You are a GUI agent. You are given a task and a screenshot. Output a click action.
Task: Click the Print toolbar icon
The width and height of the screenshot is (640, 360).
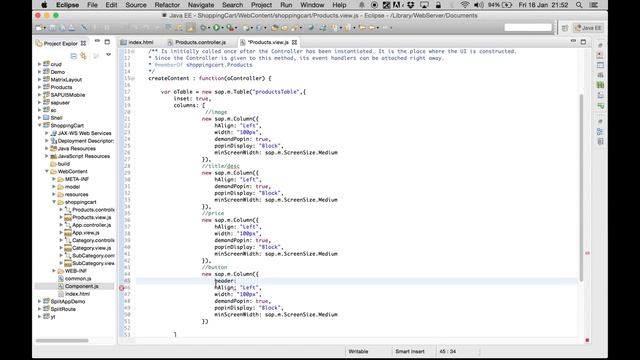click(x=72, y=28)
